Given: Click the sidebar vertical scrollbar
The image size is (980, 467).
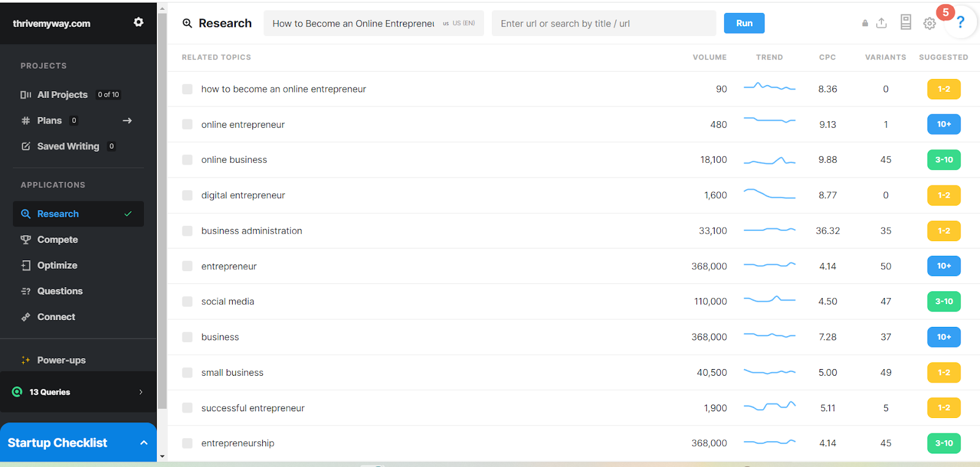Looking at the screenshot, I should click(162, 208).
